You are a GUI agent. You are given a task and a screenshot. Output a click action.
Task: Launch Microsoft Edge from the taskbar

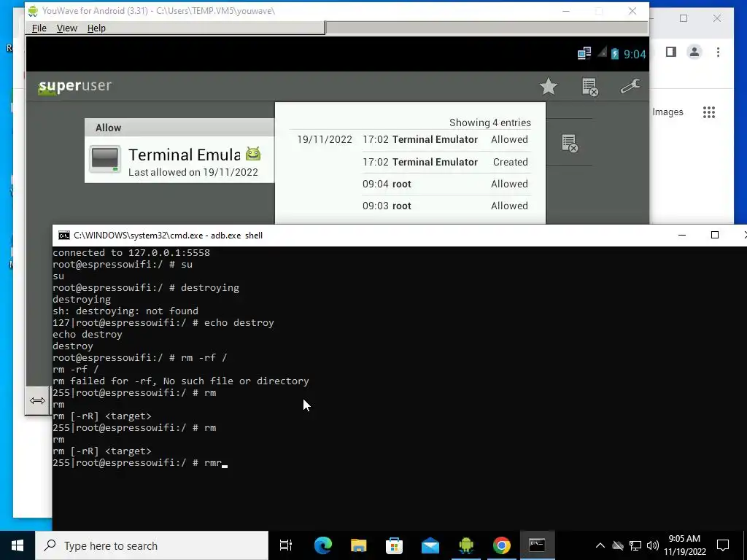(x=323, y=545)
